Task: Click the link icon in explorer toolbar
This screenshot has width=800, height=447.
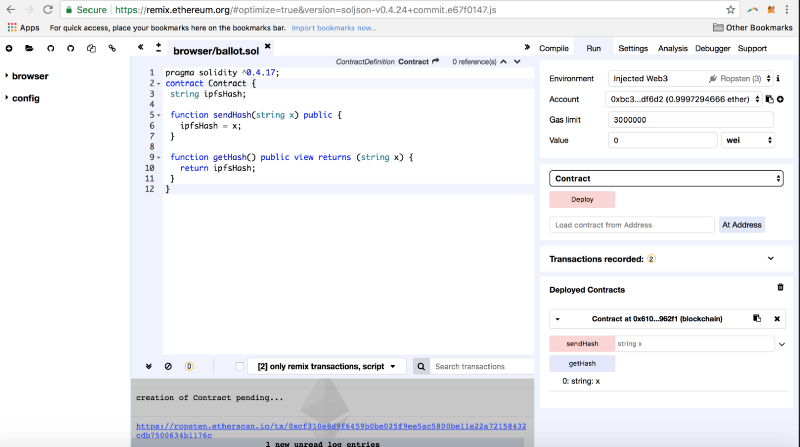Action: click(x=110, y=48)
